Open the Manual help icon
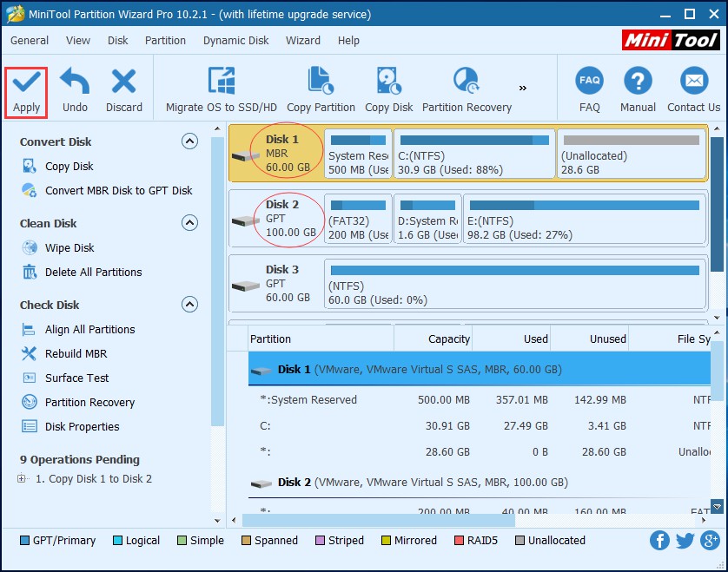 pyautogui.click(x=638, y=82)
